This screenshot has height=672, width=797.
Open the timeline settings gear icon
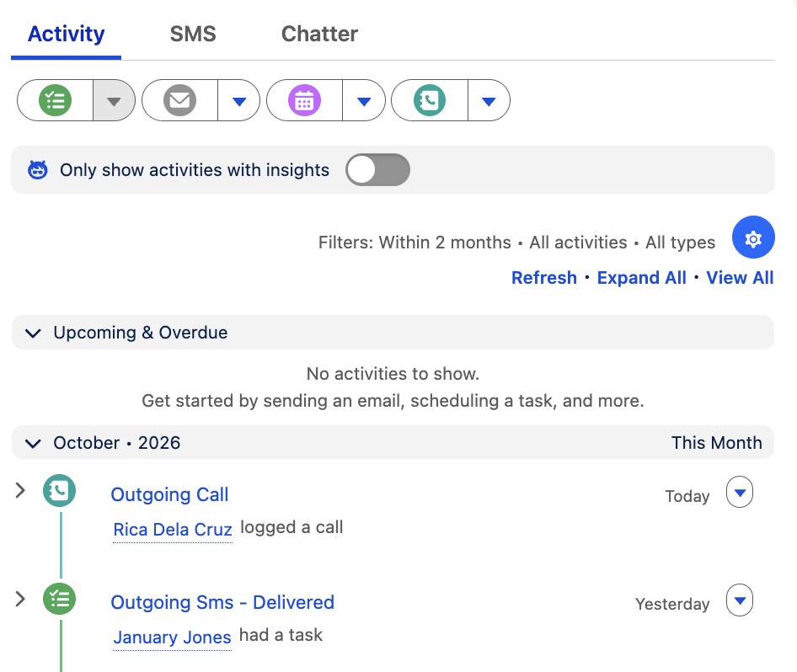point(753,237)
